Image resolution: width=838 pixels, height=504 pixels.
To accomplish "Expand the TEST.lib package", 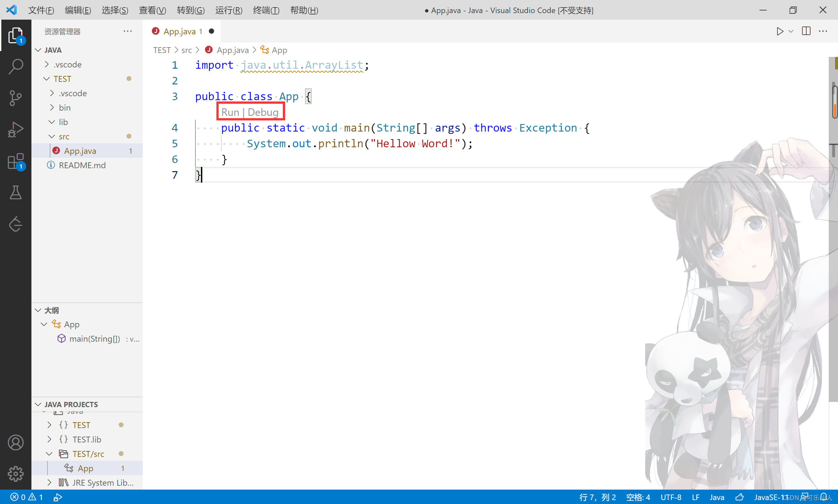I will [50, 440].
